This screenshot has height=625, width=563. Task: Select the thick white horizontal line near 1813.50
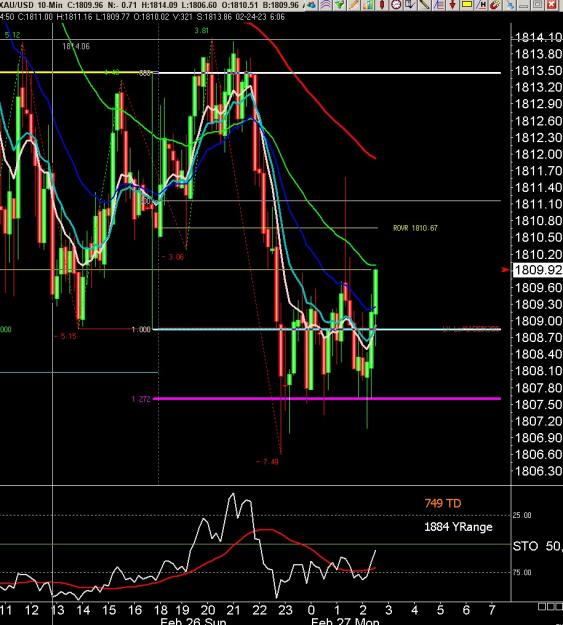pyautogui.click(x=329, y=73)
